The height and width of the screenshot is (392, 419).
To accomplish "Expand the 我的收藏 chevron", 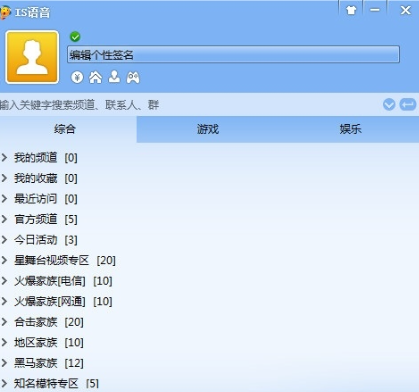I will pyautogui.click(x=4, y=178).
